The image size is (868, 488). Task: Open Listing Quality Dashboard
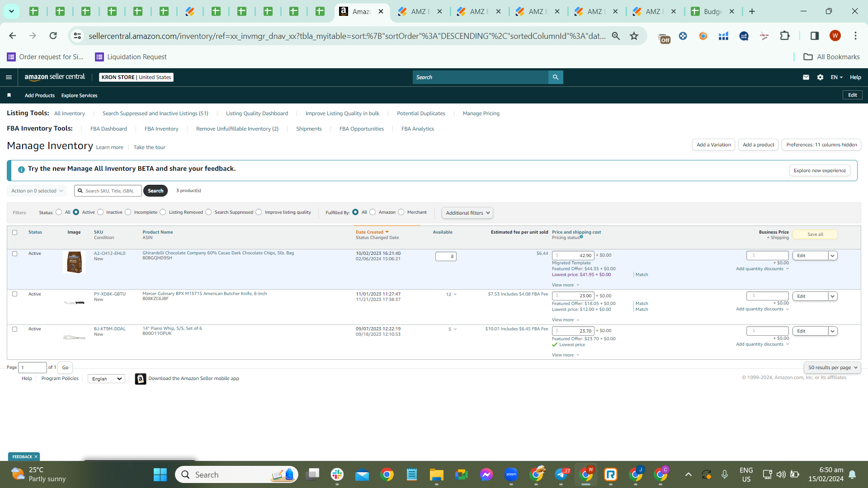pos(257,113)
